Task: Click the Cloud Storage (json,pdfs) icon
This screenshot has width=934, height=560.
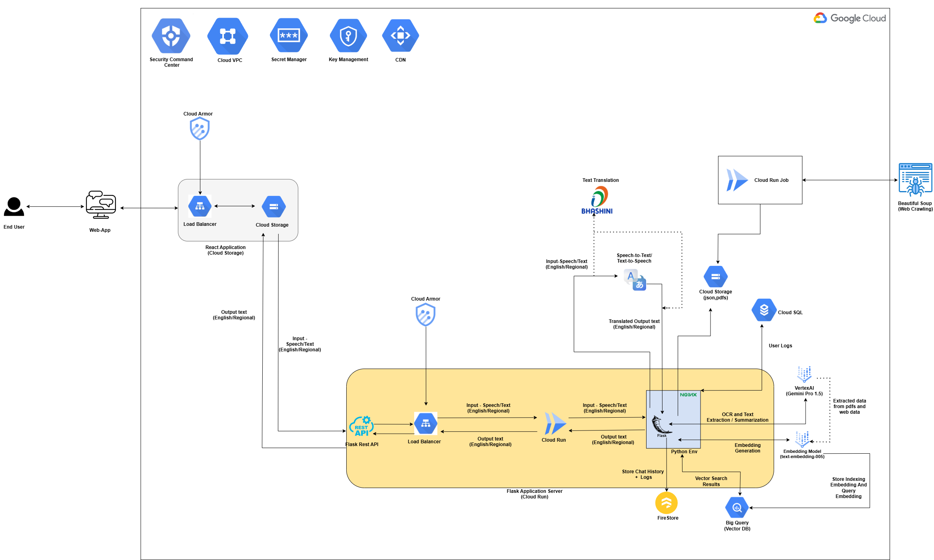Action: tap(716, 277)
